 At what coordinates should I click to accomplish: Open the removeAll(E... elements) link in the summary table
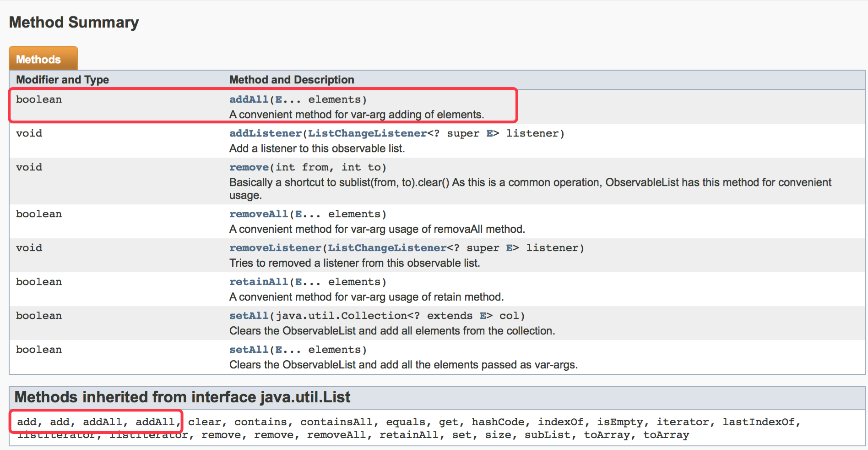(259, 214)
